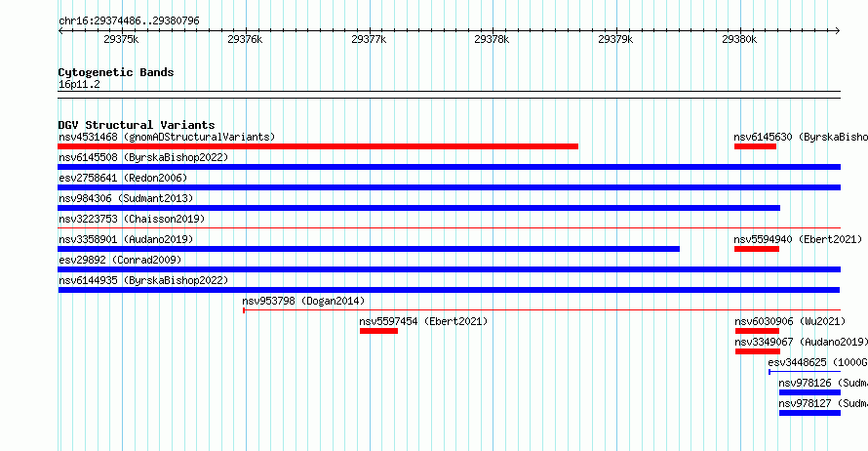Click the 29379k ruler position
The width and height of the screenshot is (868, 451).
[615, 39]
